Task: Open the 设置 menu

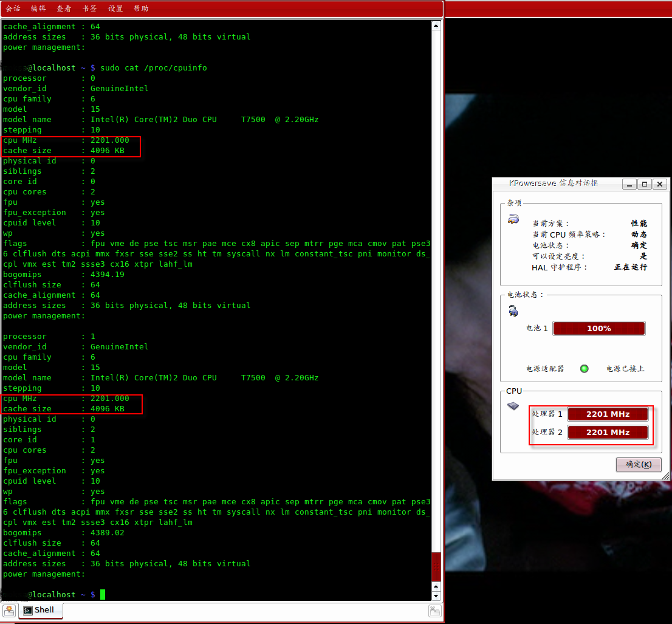Action: [x=115, y=9]
